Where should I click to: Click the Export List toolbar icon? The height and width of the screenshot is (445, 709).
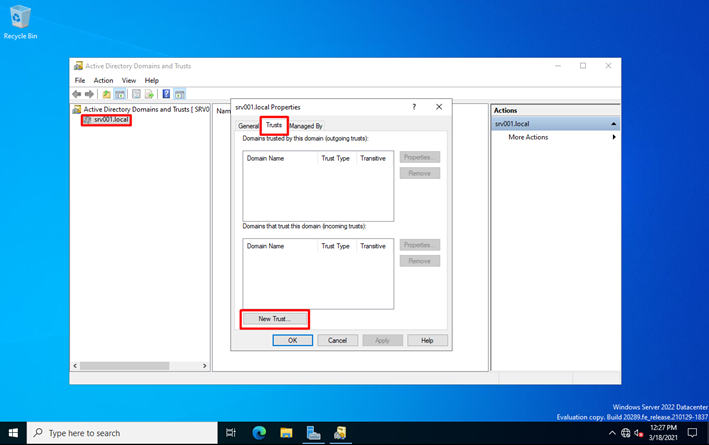click(x=149, y=94)
